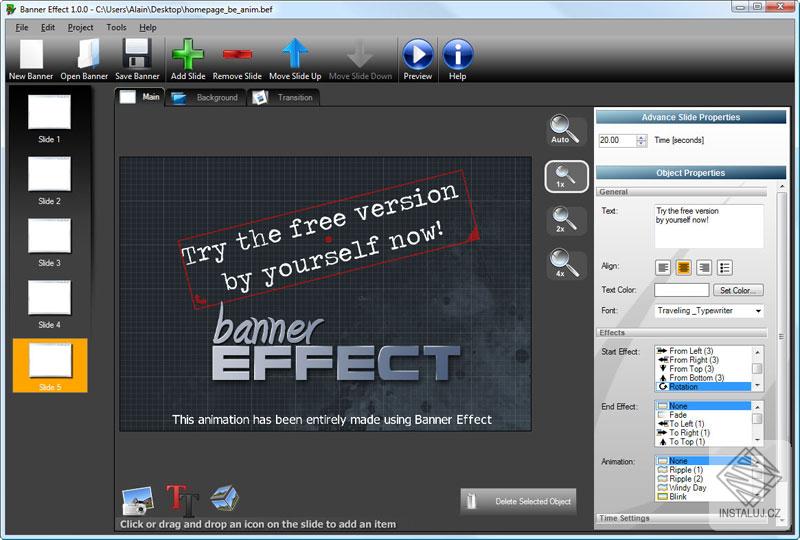Open the Project menu
The width and height of the screenshot is (800, 540).
81,28
